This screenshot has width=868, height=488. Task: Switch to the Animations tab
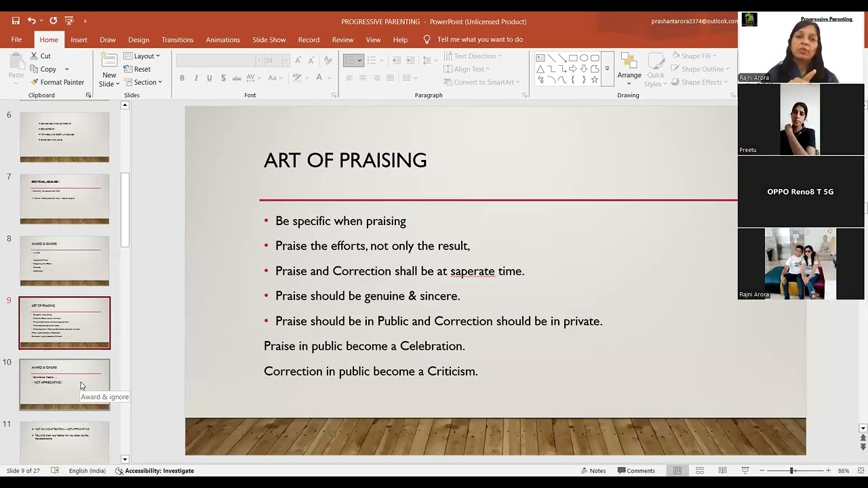(x=222, y=39)
